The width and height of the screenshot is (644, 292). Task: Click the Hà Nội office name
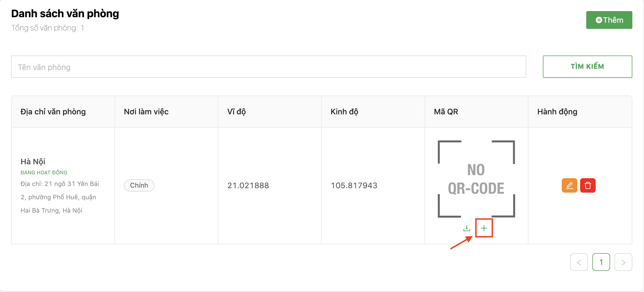tap(33, 162)
